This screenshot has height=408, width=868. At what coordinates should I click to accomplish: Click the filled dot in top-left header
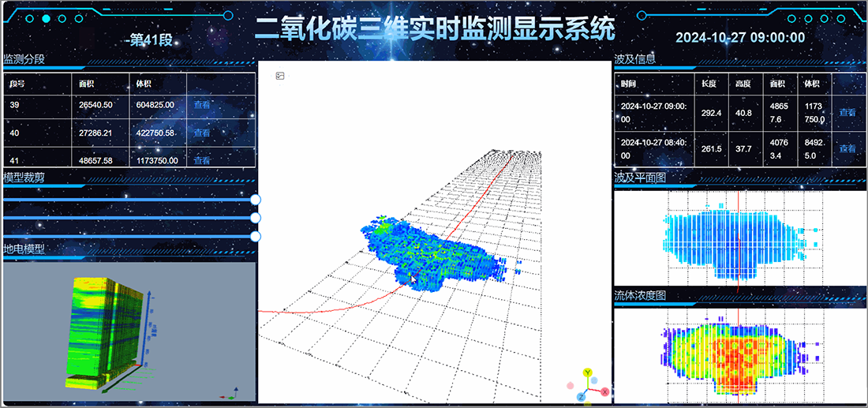click(x=47, y=18)
